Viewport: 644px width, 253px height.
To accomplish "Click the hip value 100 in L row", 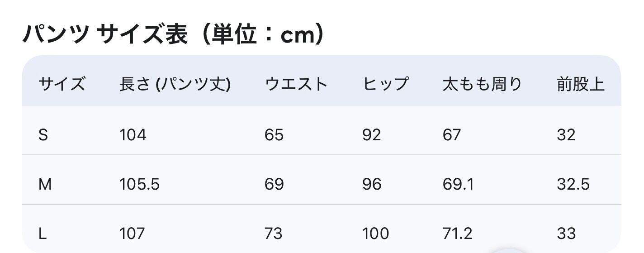I will [375, 234].
